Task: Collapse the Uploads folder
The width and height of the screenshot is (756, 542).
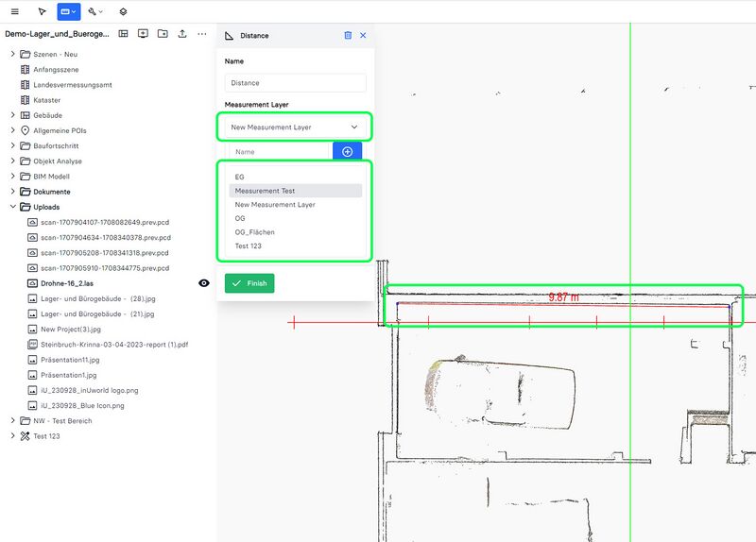Action: [x=13, y=207]
